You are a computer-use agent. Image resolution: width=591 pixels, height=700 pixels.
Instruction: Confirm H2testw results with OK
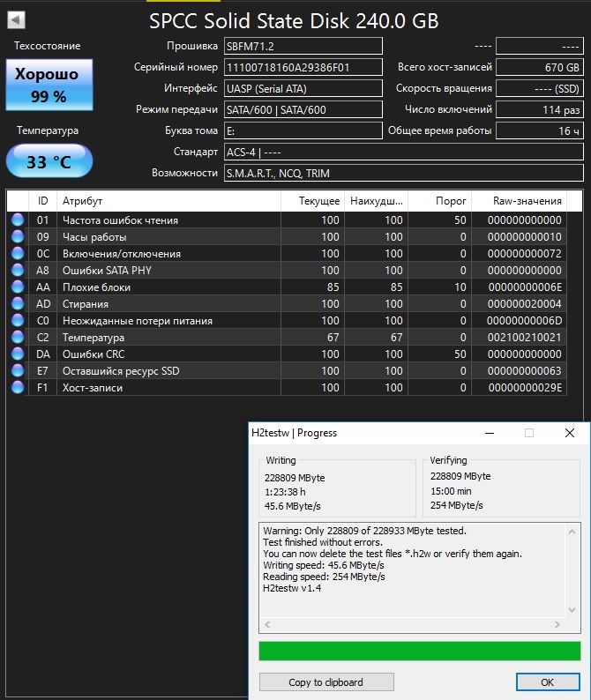[548, 682]
